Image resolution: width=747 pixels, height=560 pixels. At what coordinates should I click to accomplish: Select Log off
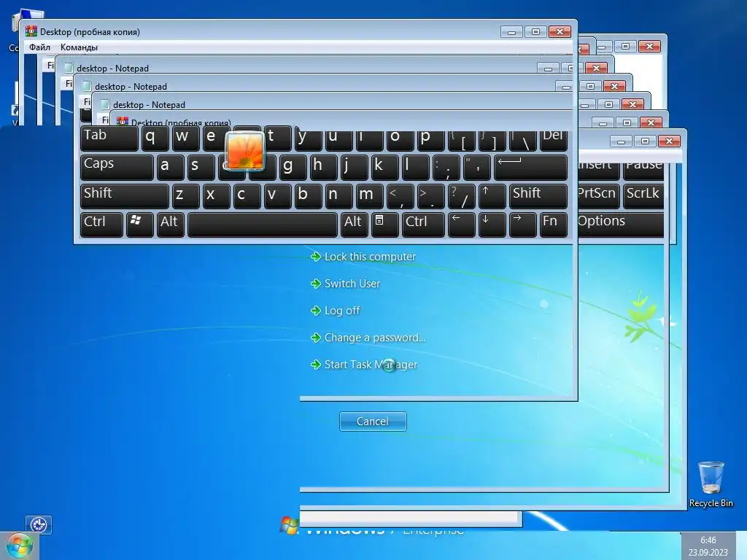pos(342,311)
